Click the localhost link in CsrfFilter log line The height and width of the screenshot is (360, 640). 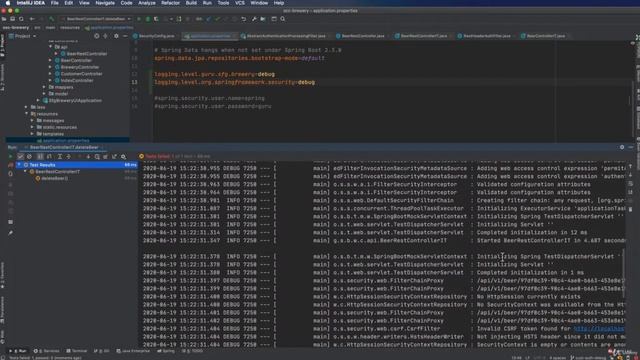point(599,329)
